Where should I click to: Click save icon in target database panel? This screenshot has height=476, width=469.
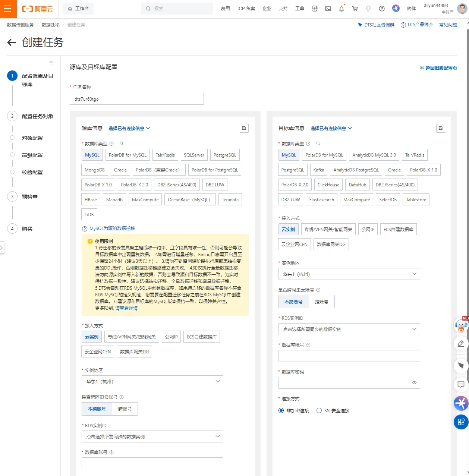(x=440, y=128)
